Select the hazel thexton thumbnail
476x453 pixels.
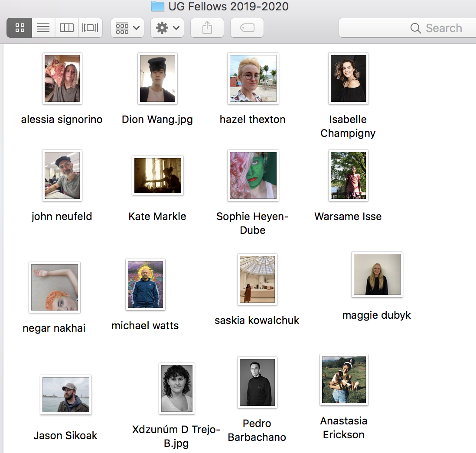253,78
